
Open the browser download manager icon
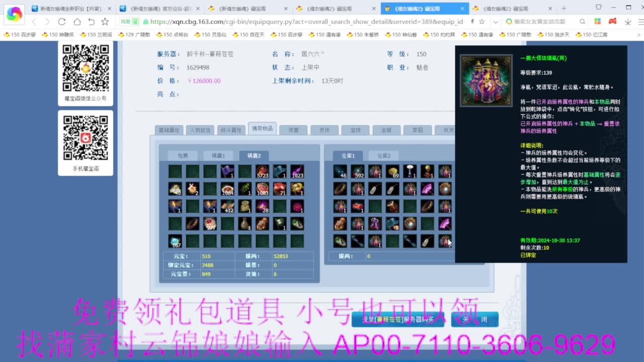tap(627, 22)
